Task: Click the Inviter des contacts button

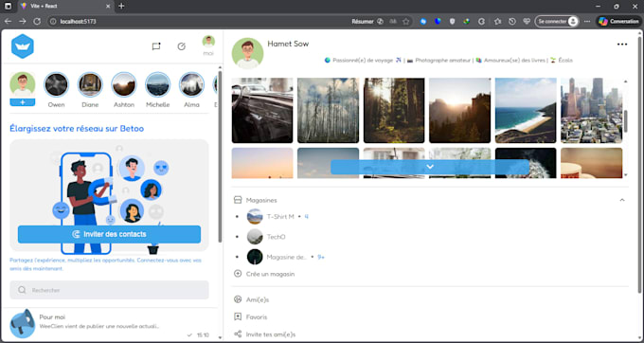Action: 109,234
